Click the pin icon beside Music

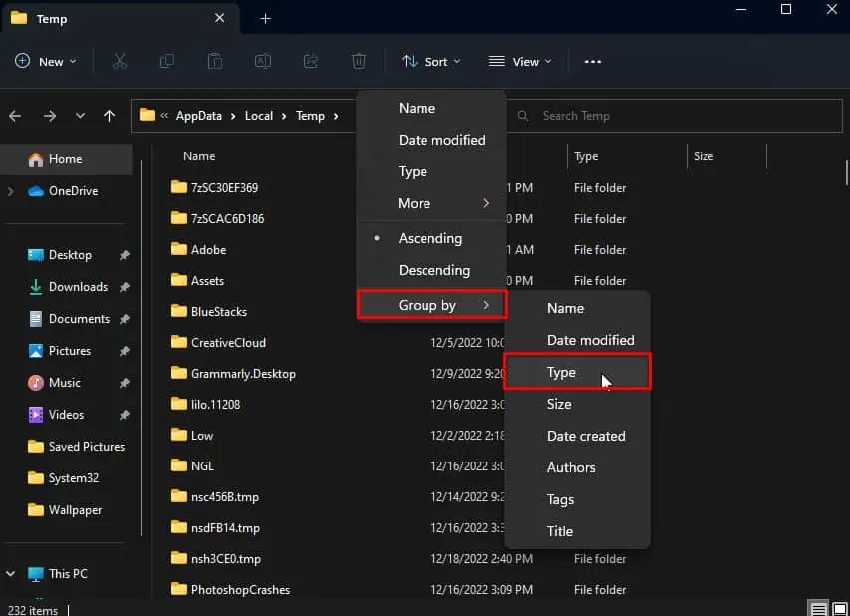click(125, 383)
